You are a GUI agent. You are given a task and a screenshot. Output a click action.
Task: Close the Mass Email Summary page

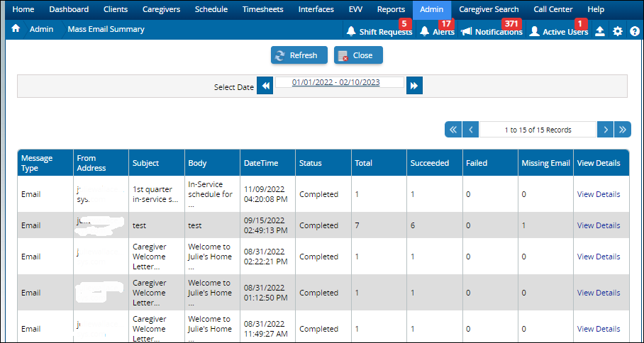(x=358, y=55)
